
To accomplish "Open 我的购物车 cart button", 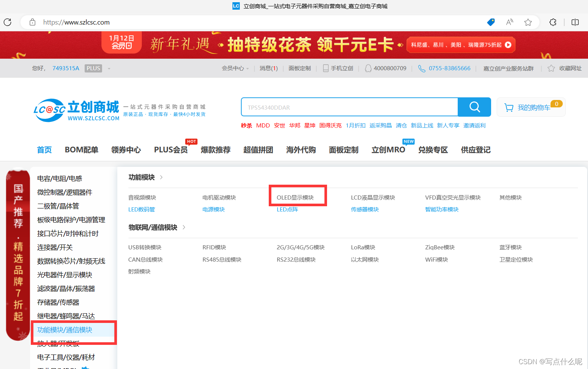I will pos(531,107).
